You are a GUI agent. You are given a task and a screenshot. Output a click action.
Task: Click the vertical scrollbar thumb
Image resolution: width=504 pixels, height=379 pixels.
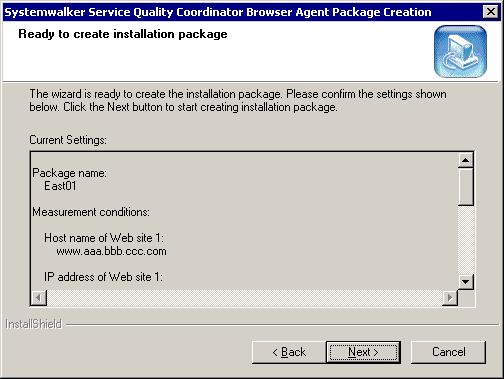(x=465, y=187)
